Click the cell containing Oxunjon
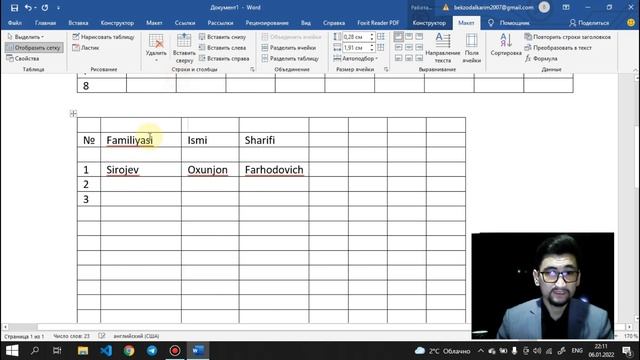This screenshot has height=360, width=640. [x=210, y=169]
